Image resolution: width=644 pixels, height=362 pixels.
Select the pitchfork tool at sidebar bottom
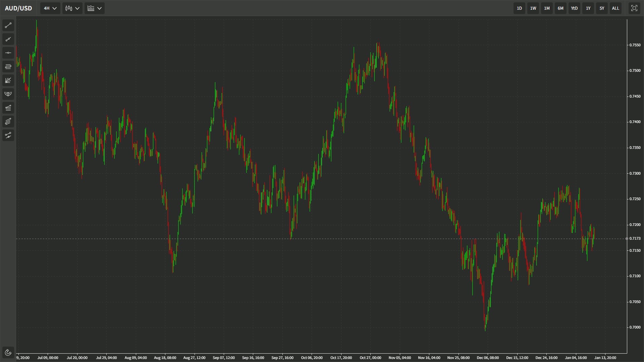8,135
